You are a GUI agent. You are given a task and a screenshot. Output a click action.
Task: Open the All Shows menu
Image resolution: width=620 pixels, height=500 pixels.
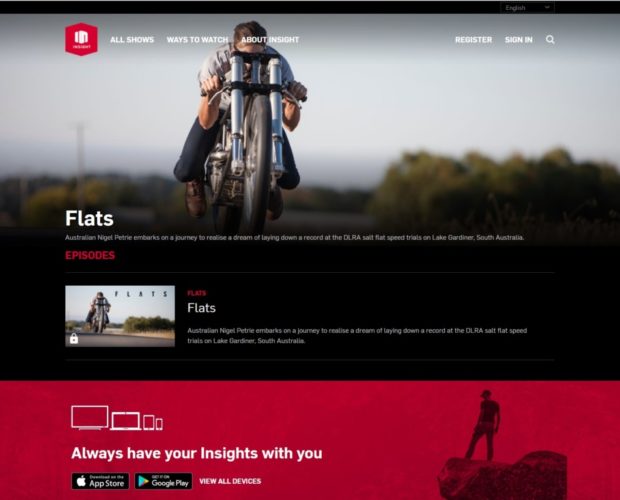(132, 40)
